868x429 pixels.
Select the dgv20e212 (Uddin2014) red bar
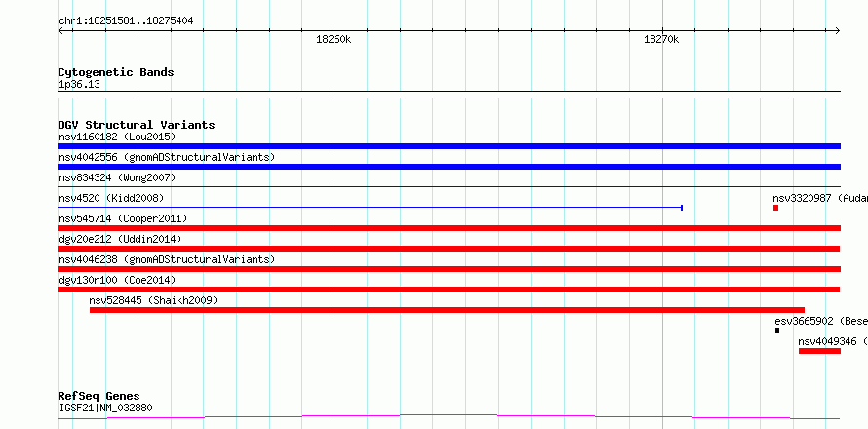[x=449, y=249]
